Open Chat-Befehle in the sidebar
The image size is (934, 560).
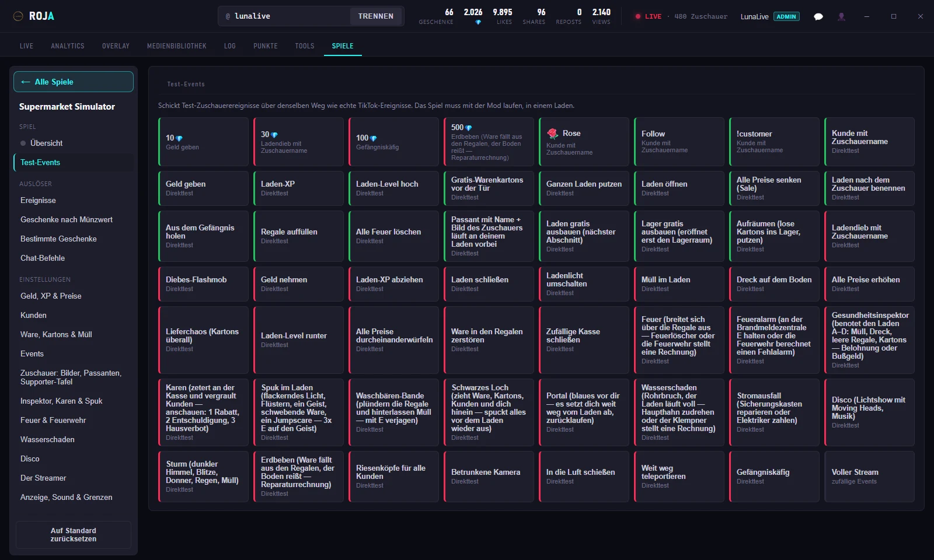click(74, 258)
